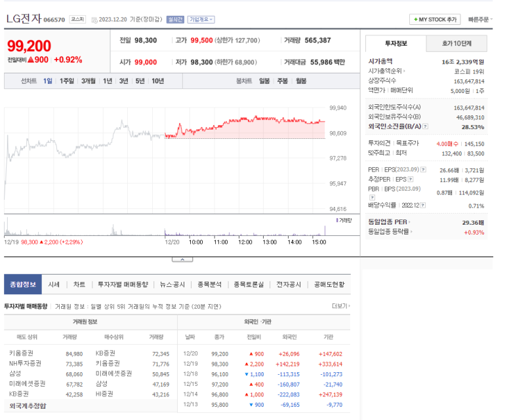Viewport: 507px width, 420px height.
Task: Collapse the chart panel with up-arrow handle
Action: pyautogui.click(x=182, y=259)
